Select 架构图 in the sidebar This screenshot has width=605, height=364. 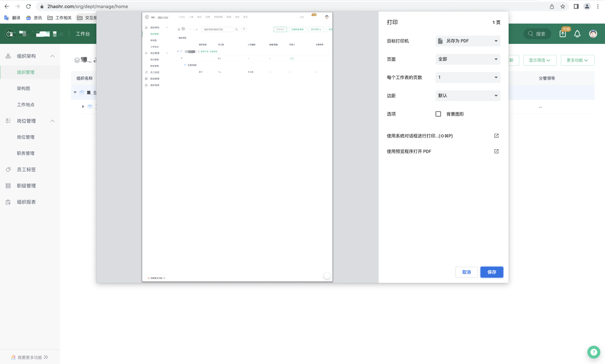click(x=24, y=89)
